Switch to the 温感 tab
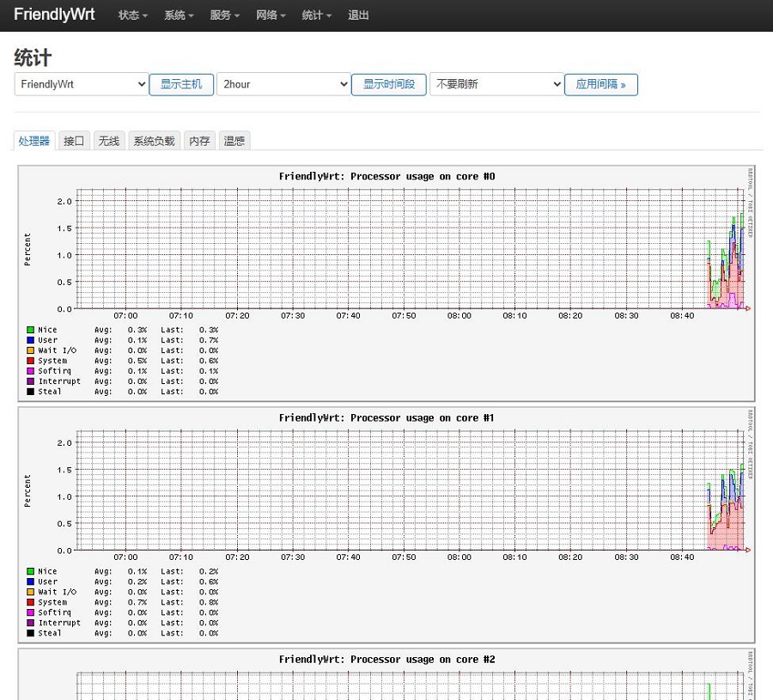The height and width of the screenshot is (700, 773). point(234,141)
